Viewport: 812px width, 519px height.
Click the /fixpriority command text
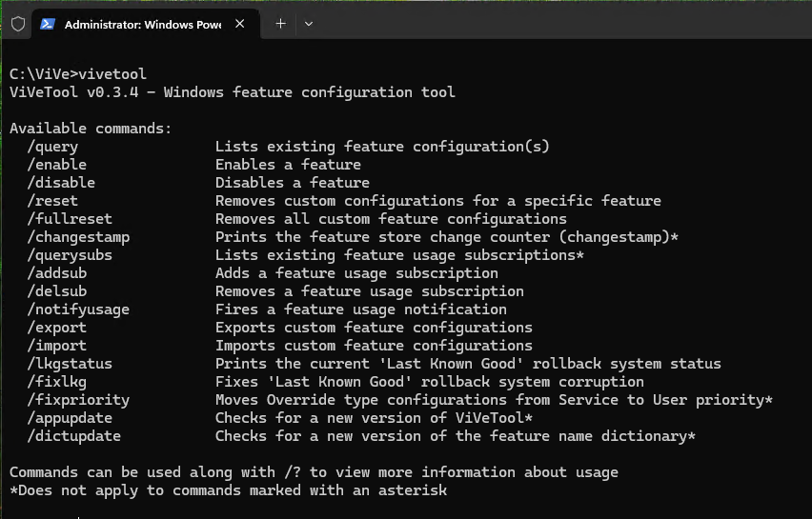(x=78, y=400)
